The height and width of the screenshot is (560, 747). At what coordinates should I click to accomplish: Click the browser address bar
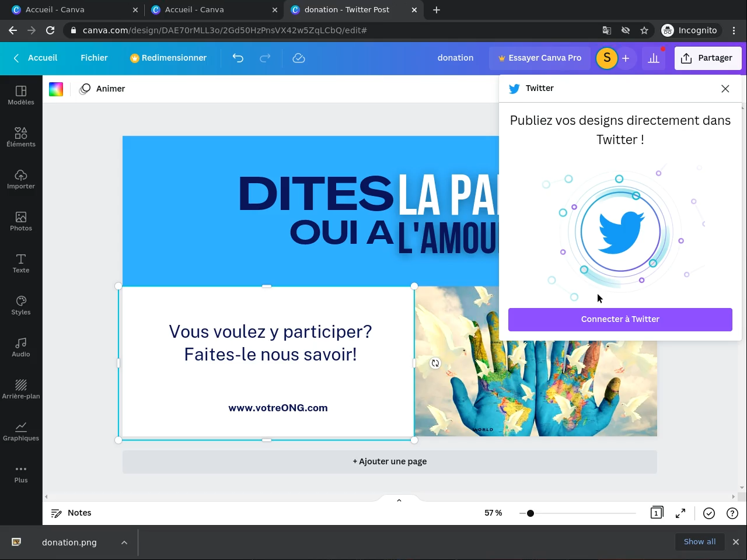[x=333, y=30]
